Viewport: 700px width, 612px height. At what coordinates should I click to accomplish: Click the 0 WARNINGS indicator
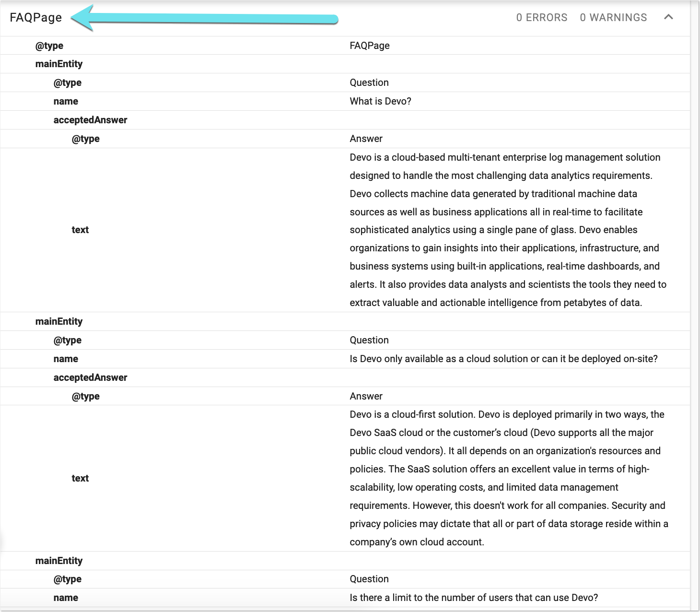(613, 18)
